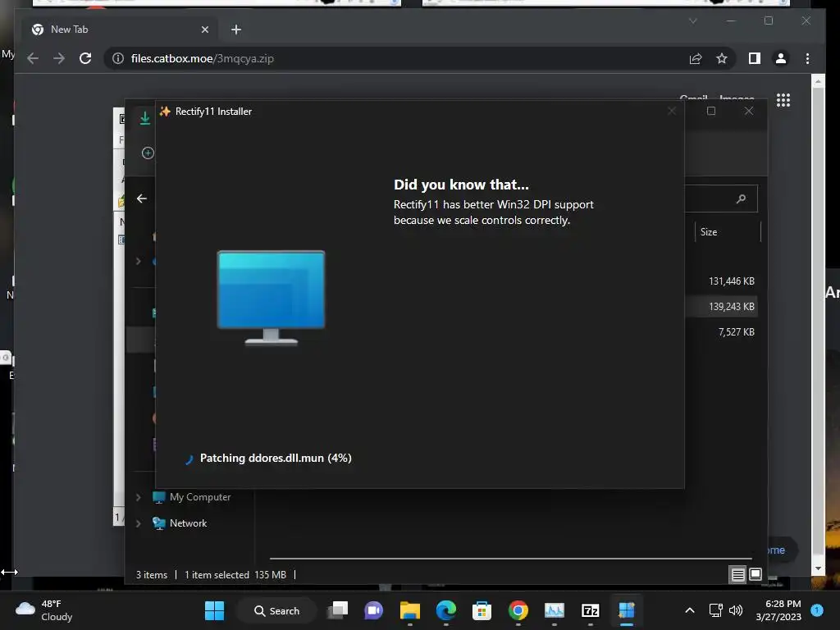Viewport: 840px width, 630px height.
Task: Click the circled plus New icon
Action: (148, 153)
